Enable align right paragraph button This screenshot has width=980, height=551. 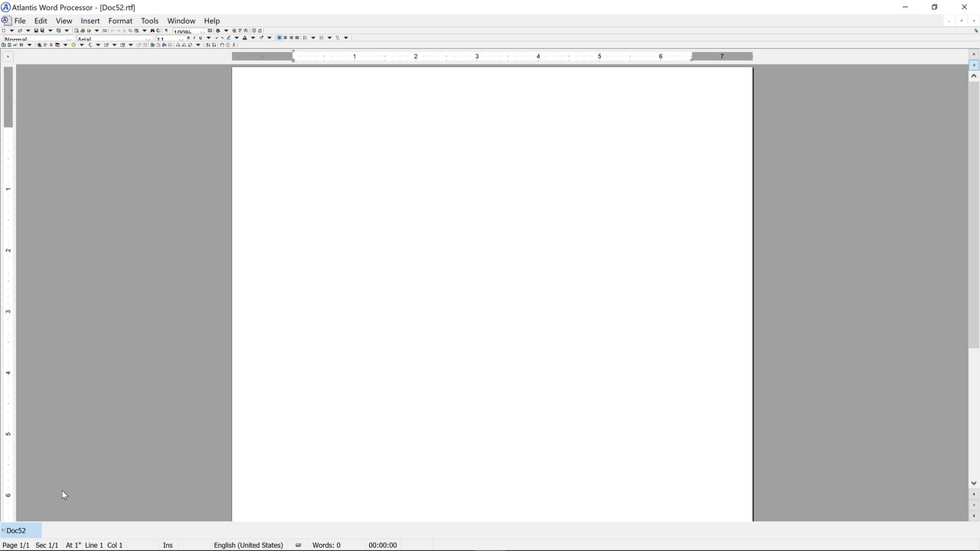pos(291,37)
